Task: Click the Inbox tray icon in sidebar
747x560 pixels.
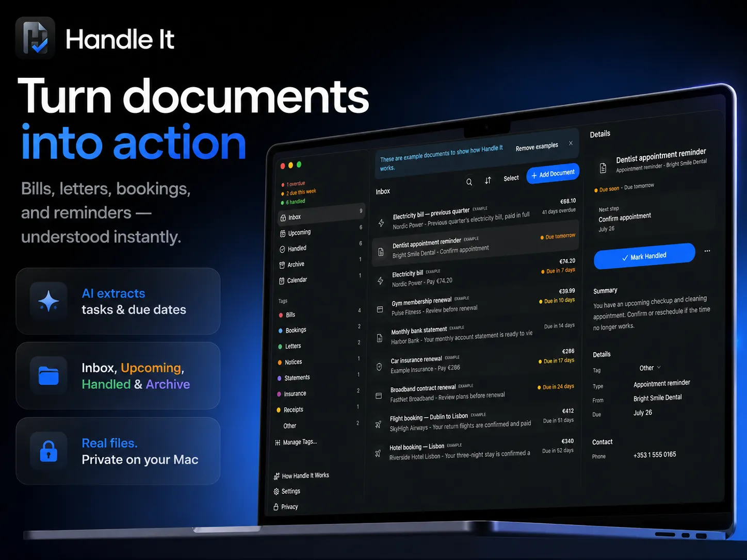Action: pyautogui.click(x=283, y=218)
